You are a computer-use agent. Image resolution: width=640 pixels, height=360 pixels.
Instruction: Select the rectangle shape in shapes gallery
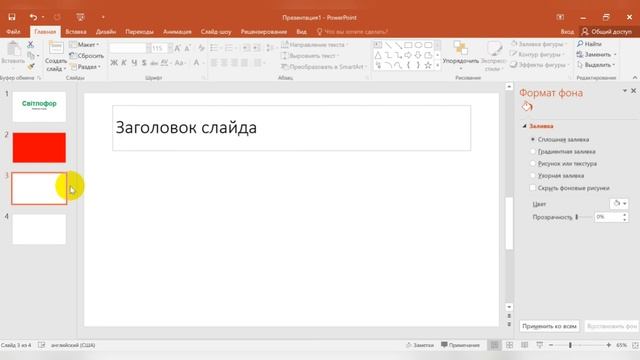[x=408, y=45]
